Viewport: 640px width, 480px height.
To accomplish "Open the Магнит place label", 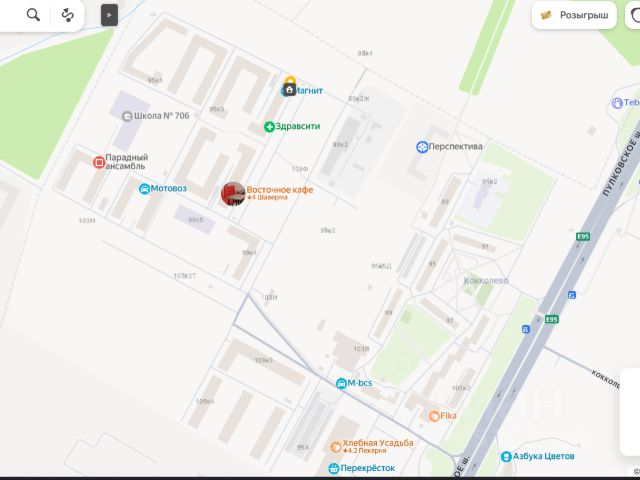I will point(309,91).
